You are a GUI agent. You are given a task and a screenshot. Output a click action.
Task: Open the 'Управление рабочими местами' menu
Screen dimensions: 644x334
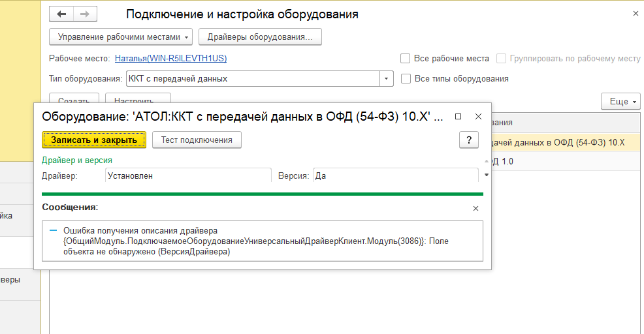click(121, 37)
